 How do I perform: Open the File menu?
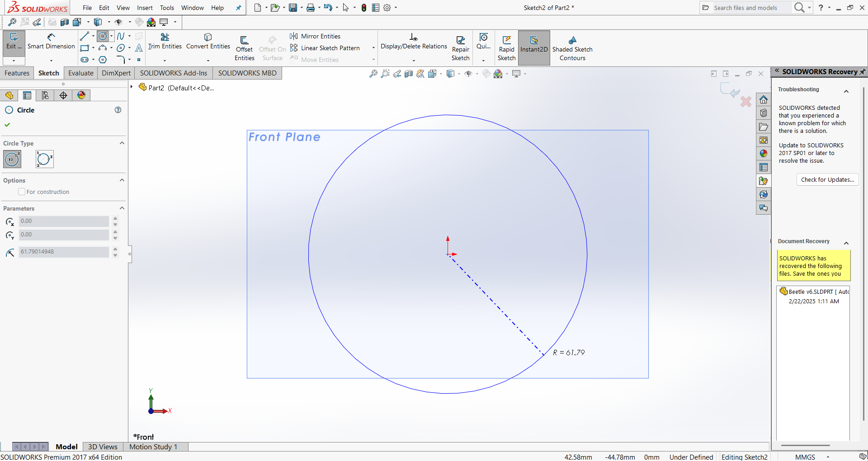pos(87,8)
